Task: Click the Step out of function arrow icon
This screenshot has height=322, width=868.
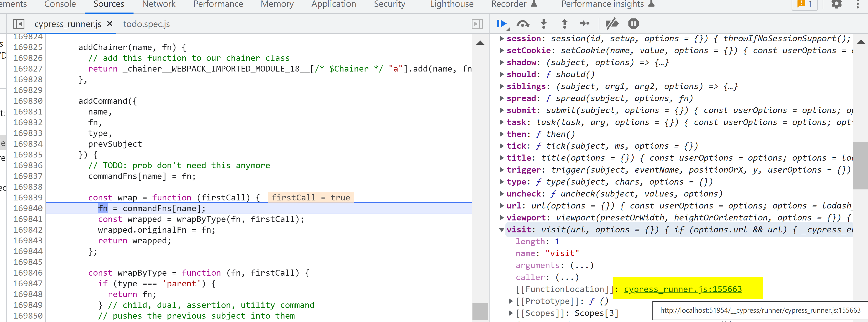Action: pos(565,24)
